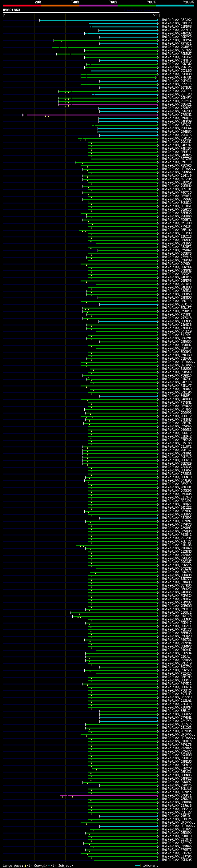Open hit UniRef100_Q7VRH1
The image size is (197, 868).
point(177,717)
